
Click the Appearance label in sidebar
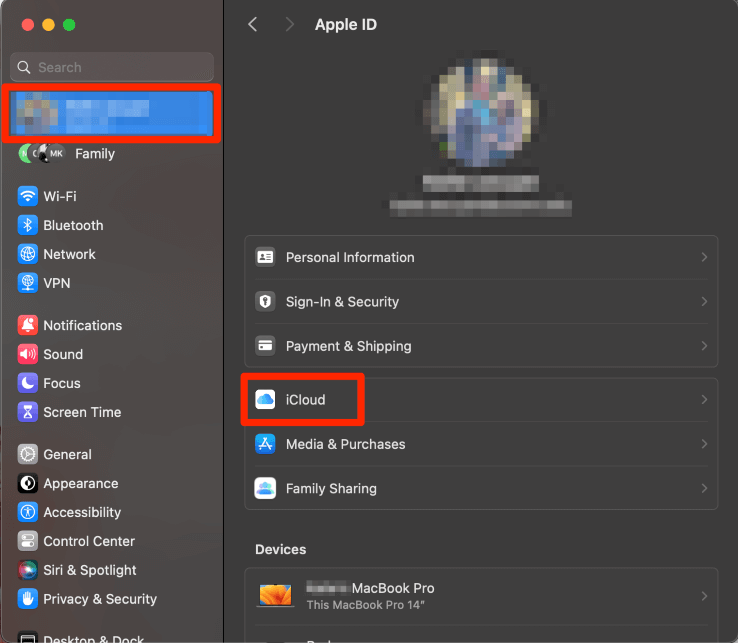[81, 483]
